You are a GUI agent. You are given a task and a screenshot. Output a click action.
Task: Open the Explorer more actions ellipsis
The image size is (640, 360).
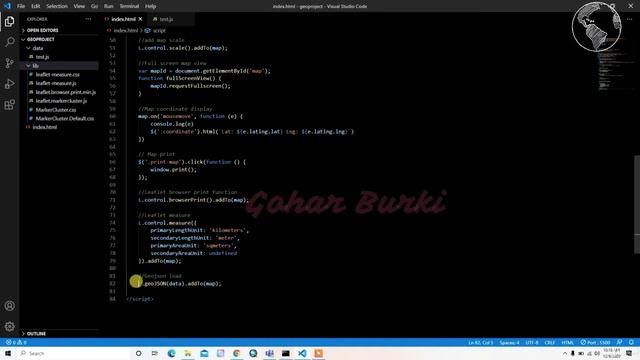point(88,19)
